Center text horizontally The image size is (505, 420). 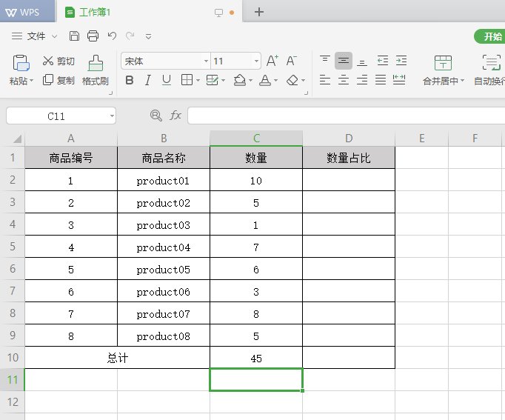[x=344, y=79]
